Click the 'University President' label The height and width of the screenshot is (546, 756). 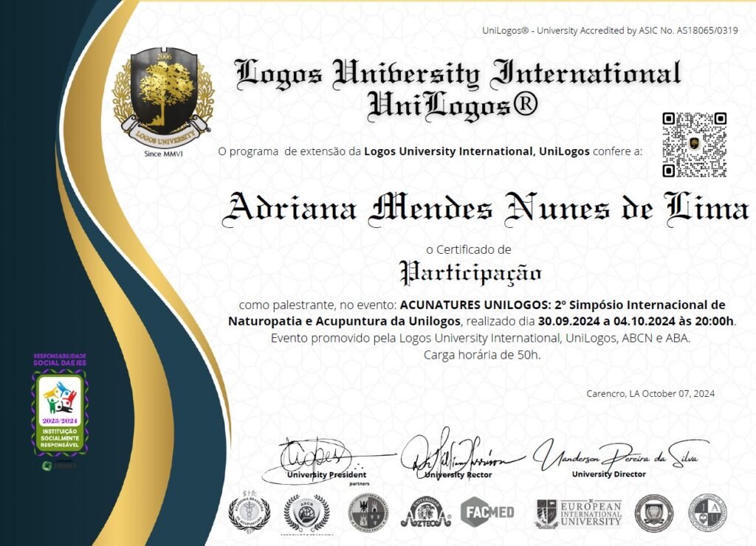326,474
